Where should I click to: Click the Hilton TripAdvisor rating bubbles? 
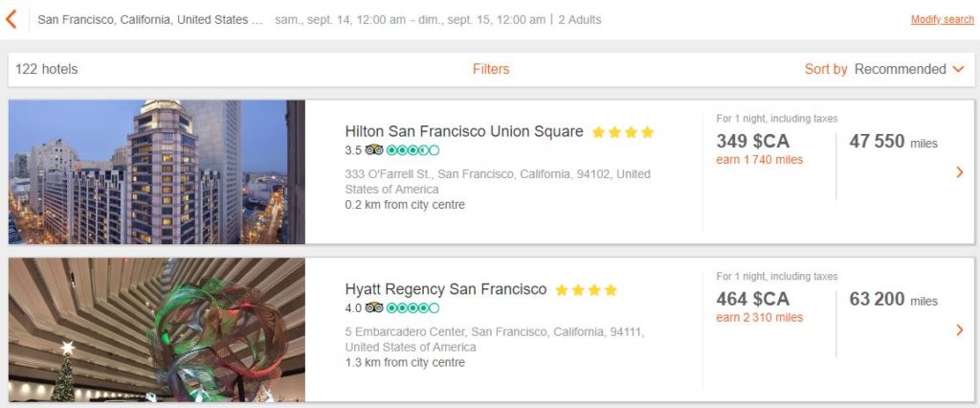point(413,150)
